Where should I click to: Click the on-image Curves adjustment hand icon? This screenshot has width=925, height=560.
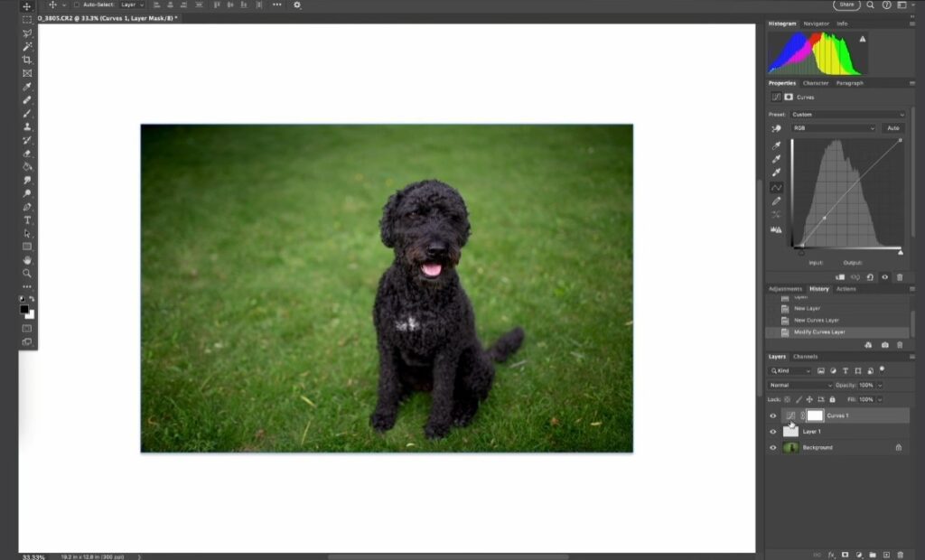point(776,128)
